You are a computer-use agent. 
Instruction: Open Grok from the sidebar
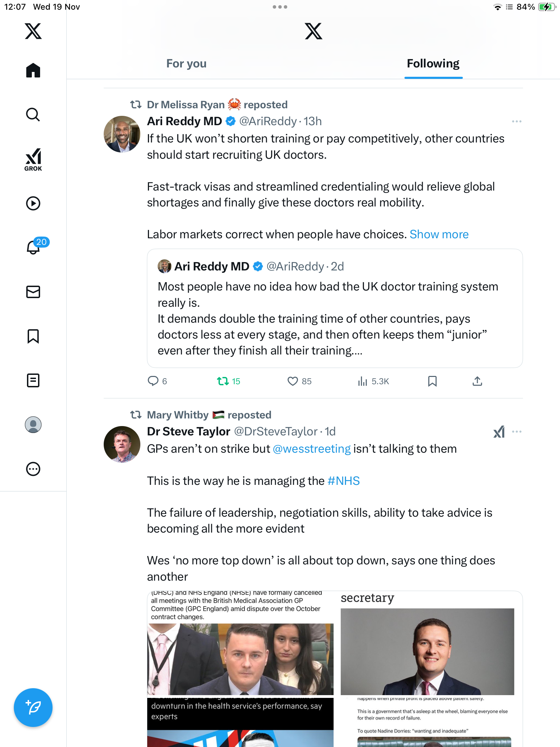tap(33, 159)
